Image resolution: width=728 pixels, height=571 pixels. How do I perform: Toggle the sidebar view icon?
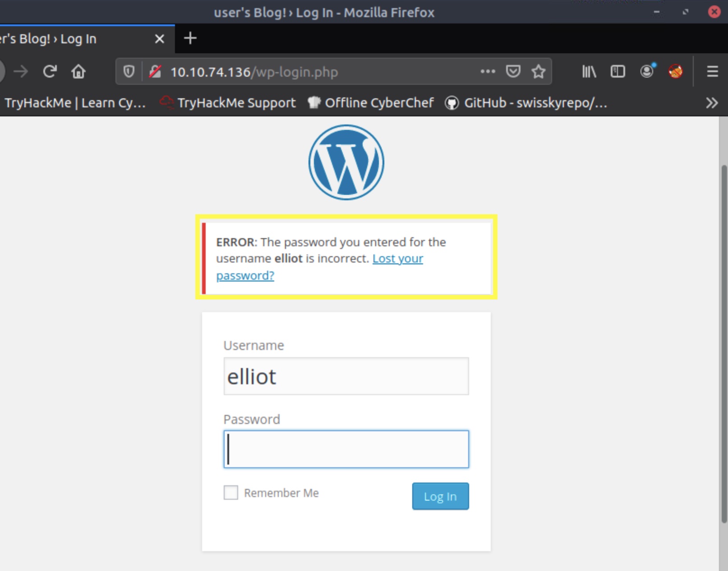tap(617, 71)
